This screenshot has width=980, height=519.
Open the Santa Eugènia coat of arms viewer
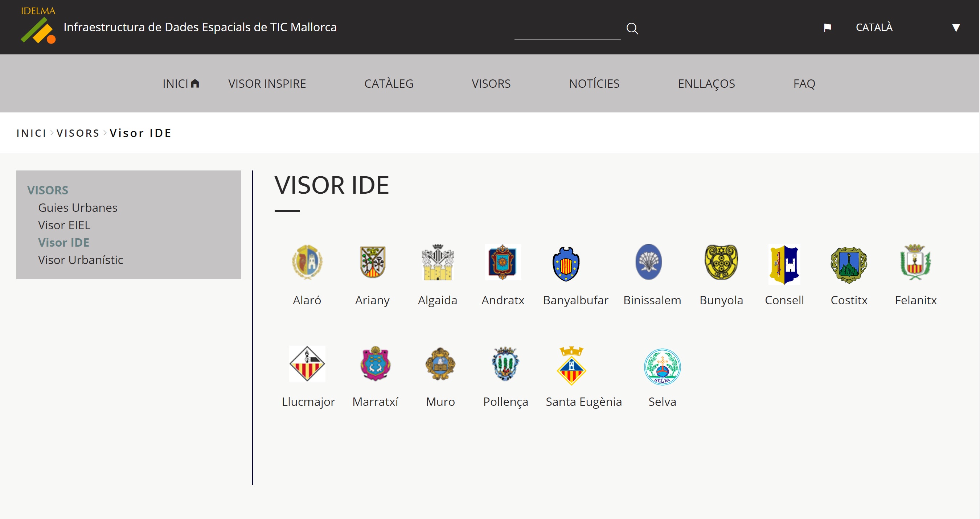(571, 366)
